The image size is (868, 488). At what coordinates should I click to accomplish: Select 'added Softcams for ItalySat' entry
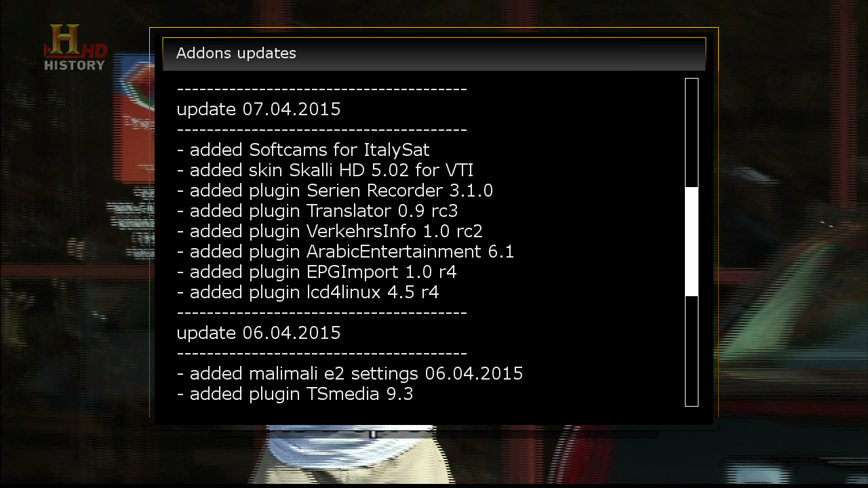tap(303, 150)
